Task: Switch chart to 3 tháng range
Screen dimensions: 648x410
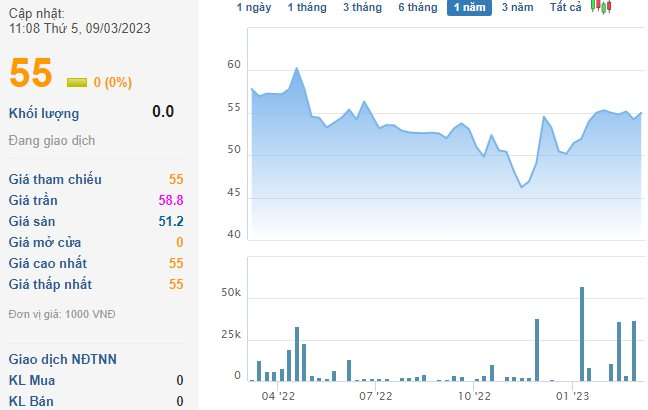Action: 362,7
